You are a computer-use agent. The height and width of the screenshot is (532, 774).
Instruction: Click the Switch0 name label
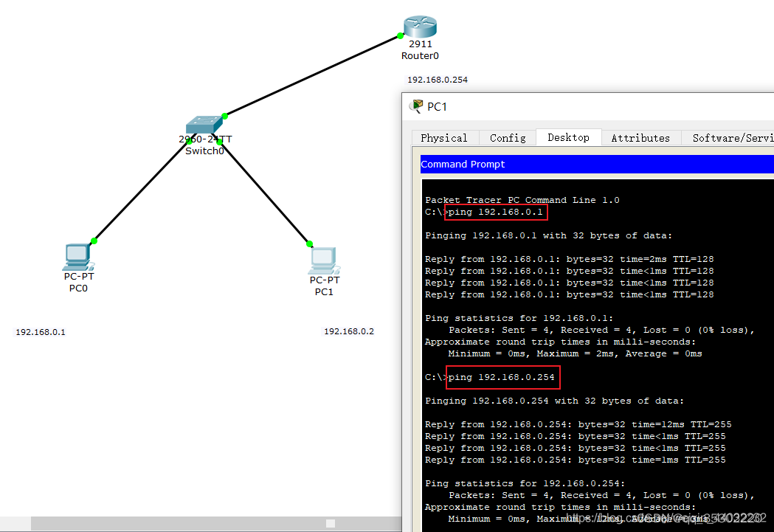click(204, 151)
